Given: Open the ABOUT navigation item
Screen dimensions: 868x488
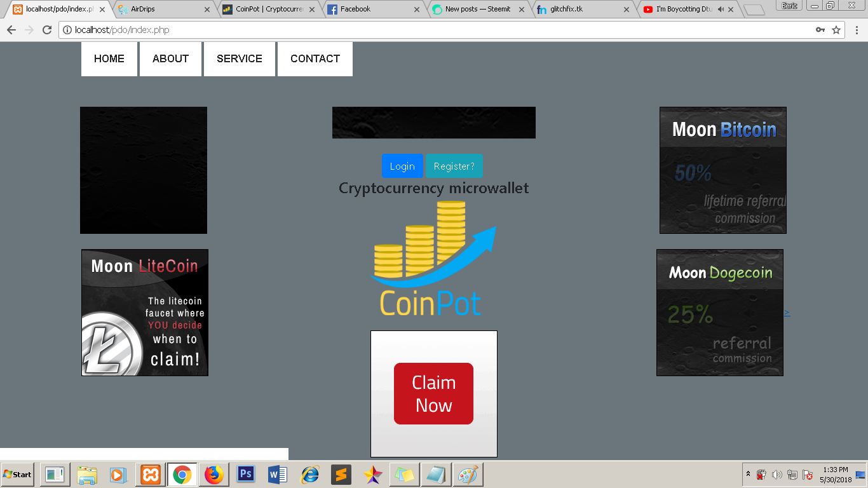Looking at the screenshot, I should [170, 59].
